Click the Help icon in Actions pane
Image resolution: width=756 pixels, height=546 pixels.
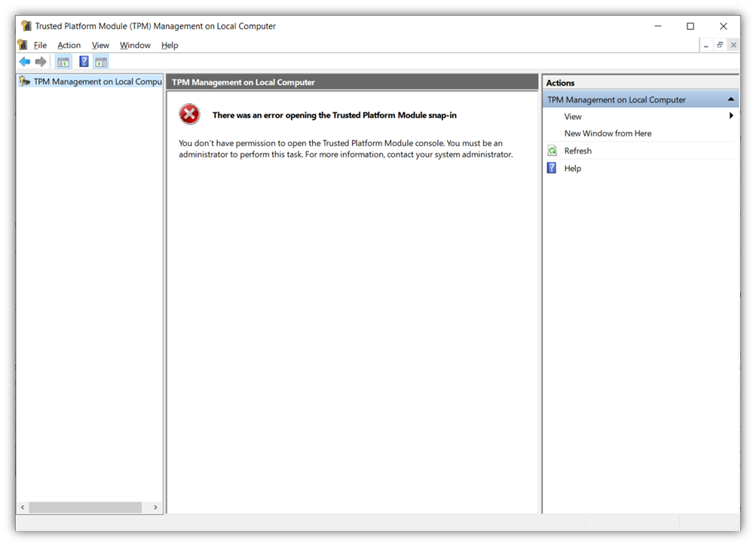(x=552, y=168)
